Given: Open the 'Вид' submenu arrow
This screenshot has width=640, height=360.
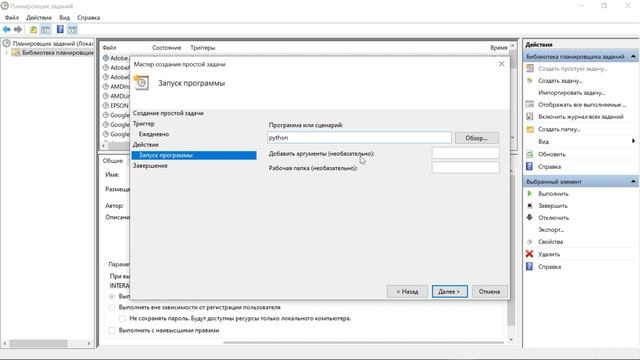Looking at the screenshot, I should [x=633, y=141].
